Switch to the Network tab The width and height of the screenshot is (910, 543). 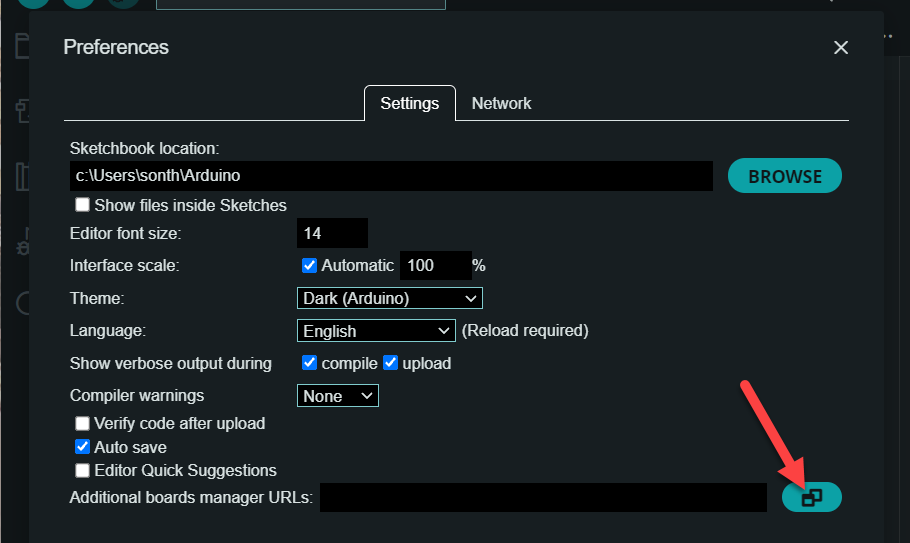click(501, 103)
